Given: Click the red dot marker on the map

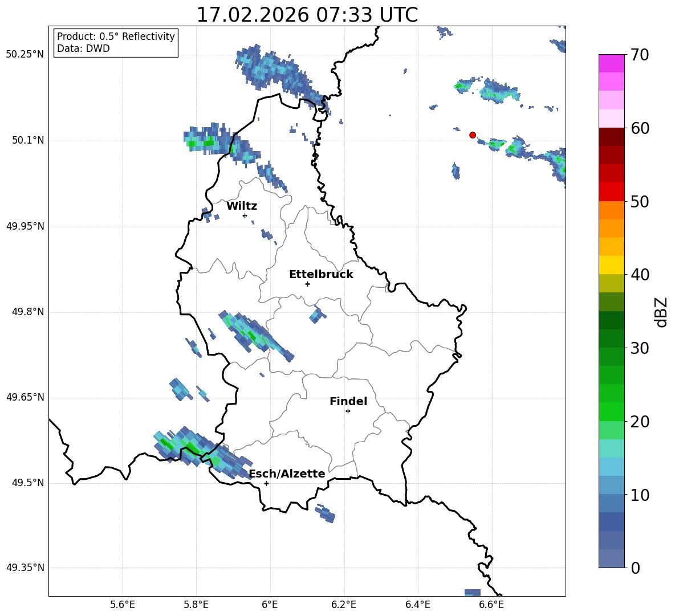Looking at the screenshot, I should pos(472,135).
